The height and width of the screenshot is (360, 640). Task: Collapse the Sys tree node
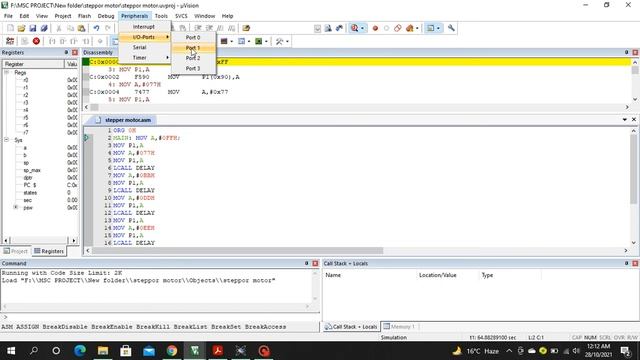[x=7, y=140]
